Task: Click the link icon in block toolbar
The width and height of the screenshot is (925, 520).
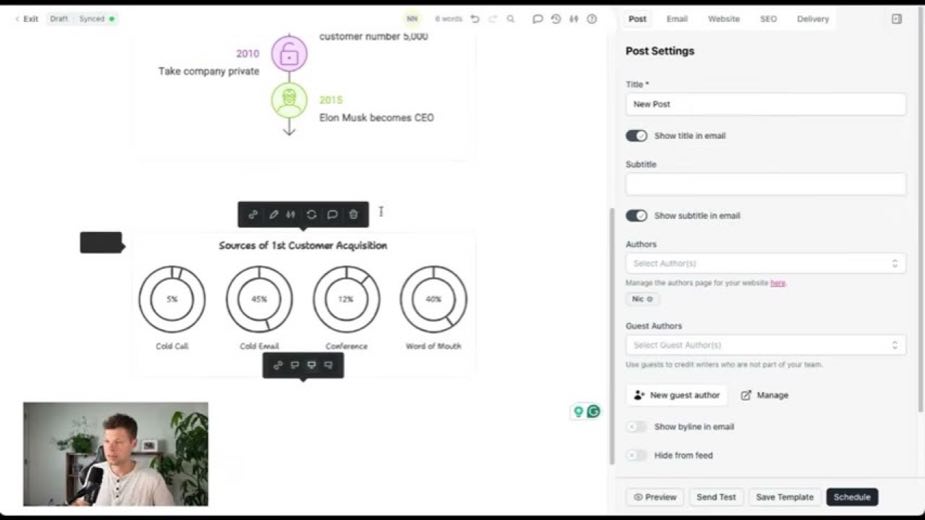Action: 253,215
